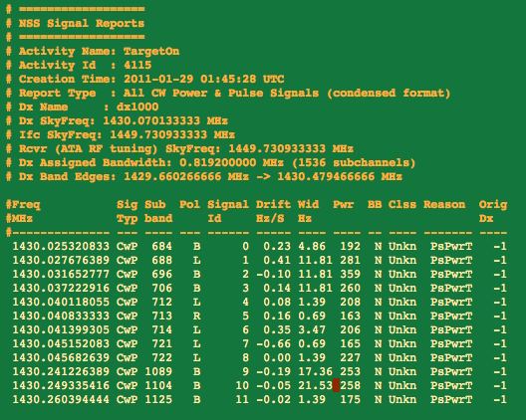The height and width of the screenshot is (420, 526).
Task: Click the frequency value 1430.040118055
Action: (x=61, y=302)
